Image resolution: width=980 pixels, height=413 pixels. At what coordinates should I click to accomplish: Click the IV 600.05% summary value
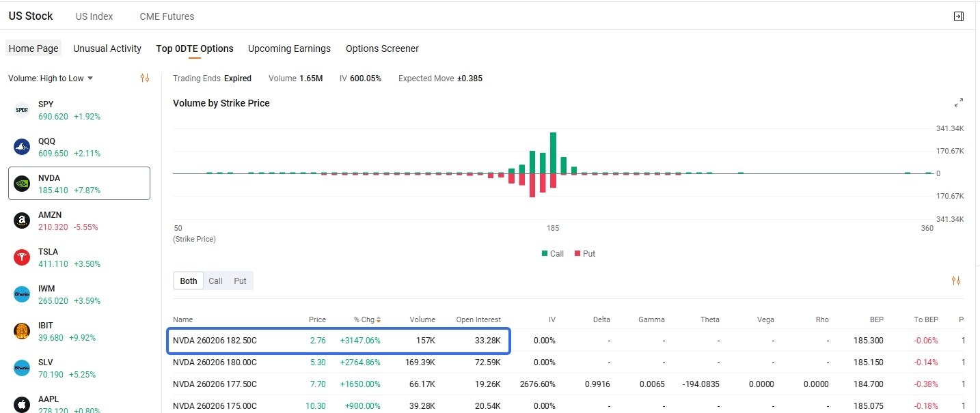366,78
